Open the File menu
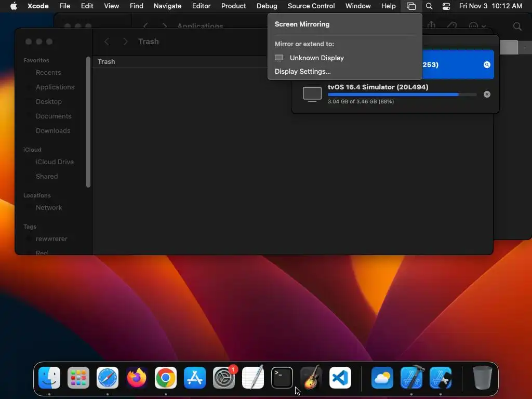Screen dimensions: 532x399 64,6
